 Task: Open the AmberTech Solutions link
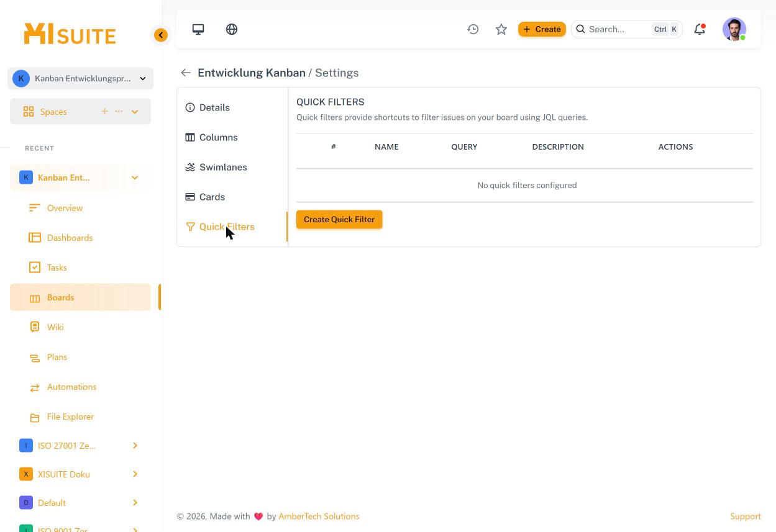click(x=319, y=516)
